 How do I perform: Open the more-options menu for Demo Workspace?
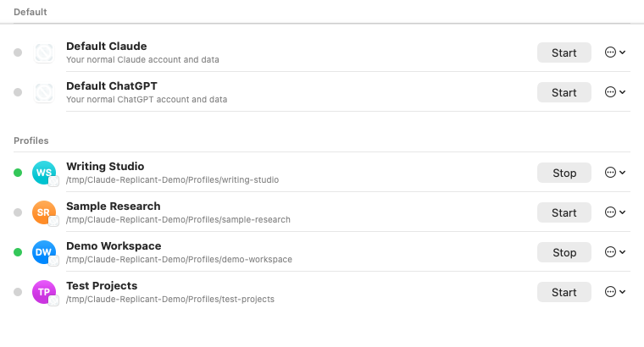pos(615,252)
